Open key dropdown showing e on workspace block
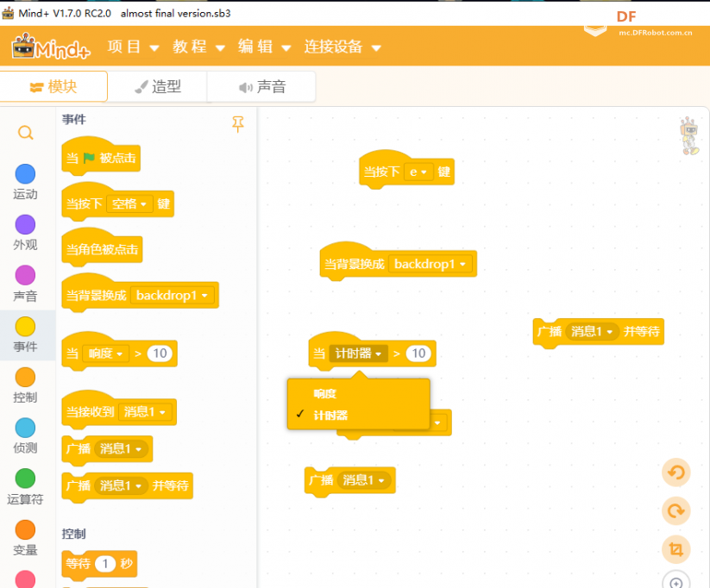The width and height of the screenshot is (710, 588). coord(418,172)
